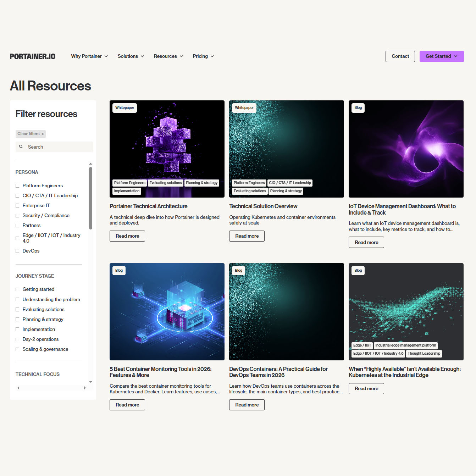Expand the Why Portainer menu

click(89, 56)
